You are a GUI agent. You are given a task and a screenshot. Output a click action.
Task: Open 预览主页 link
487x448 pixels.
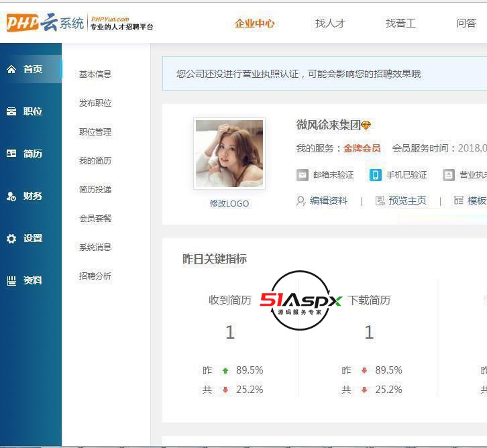pos(407,201)
